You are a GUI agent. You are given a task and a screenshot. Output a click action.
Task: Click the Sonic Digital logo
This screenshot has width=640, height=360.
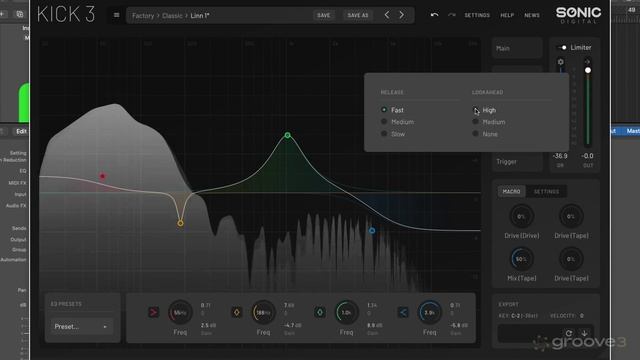click(x=578, y=16)
